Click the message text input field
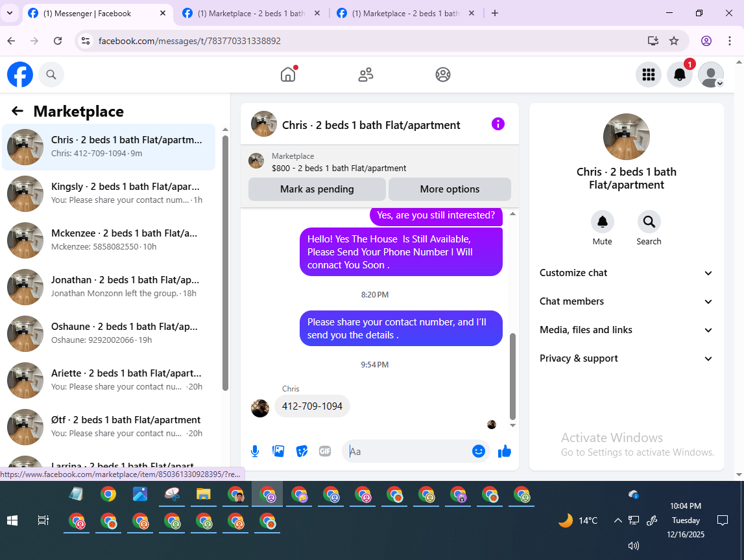The height and width of the screenshot is (560, 744). pyautogui.click(x=408, y=451)
